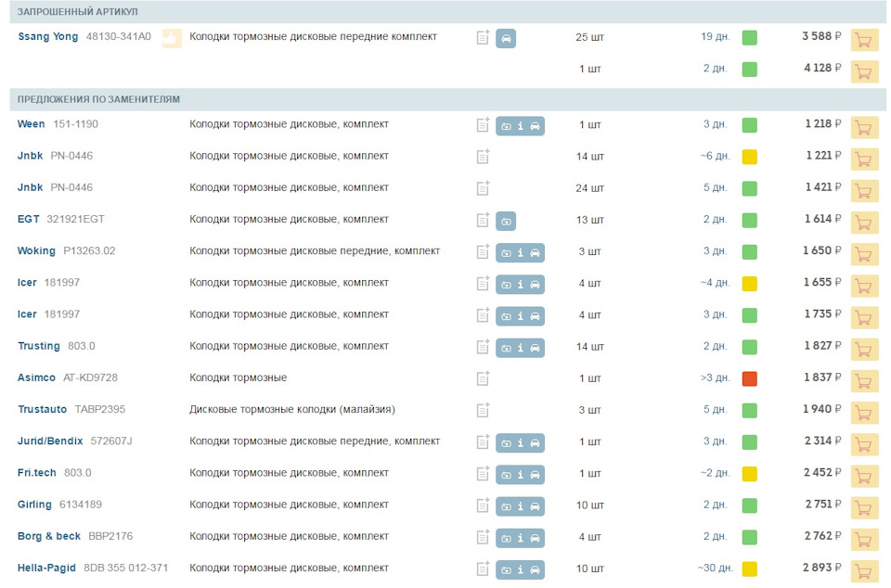Click the yellow availability indicator in Hella-Pagid row
Viewport: 891px width, 588px height.
[750, 569]
